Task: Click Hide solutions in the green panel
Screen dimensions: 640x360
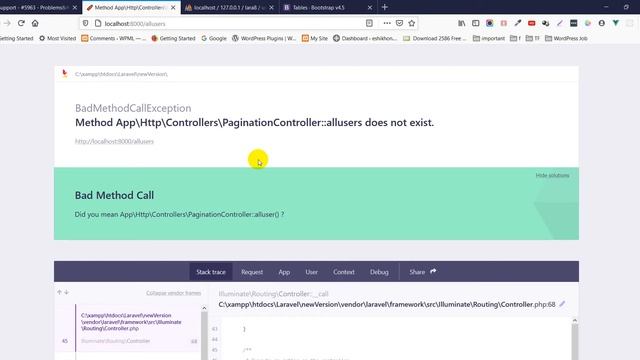Action: (x=552, y=176)
